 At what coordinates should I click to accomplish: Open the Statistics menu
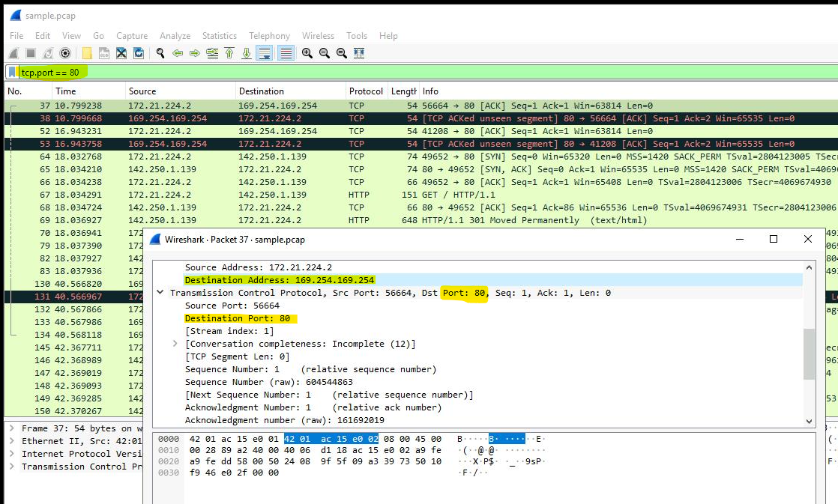pyautogui.click(x=219, y=35)
